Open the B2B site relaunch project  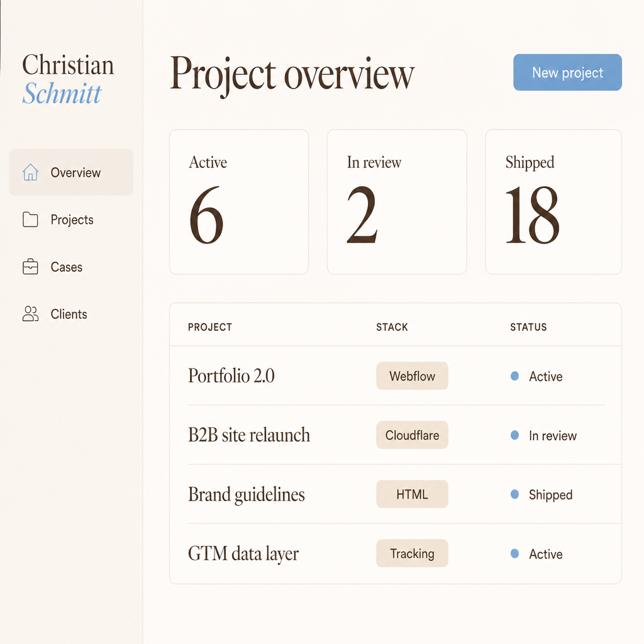[x=249, y=435]
